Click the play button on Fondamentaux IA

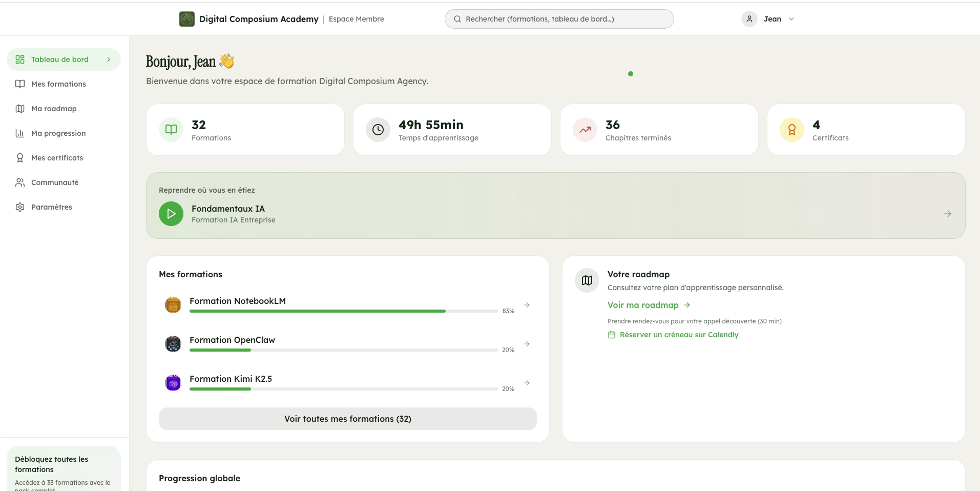pyautogui.click(x=171, y=214)
